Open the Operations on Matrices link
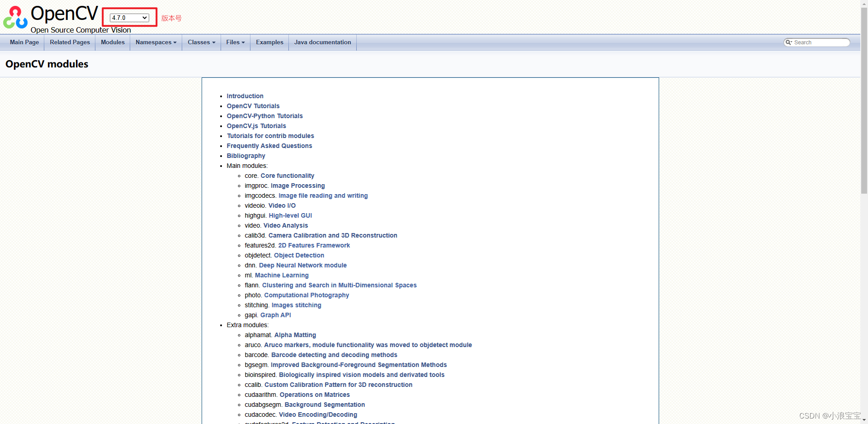 [315, 395]
